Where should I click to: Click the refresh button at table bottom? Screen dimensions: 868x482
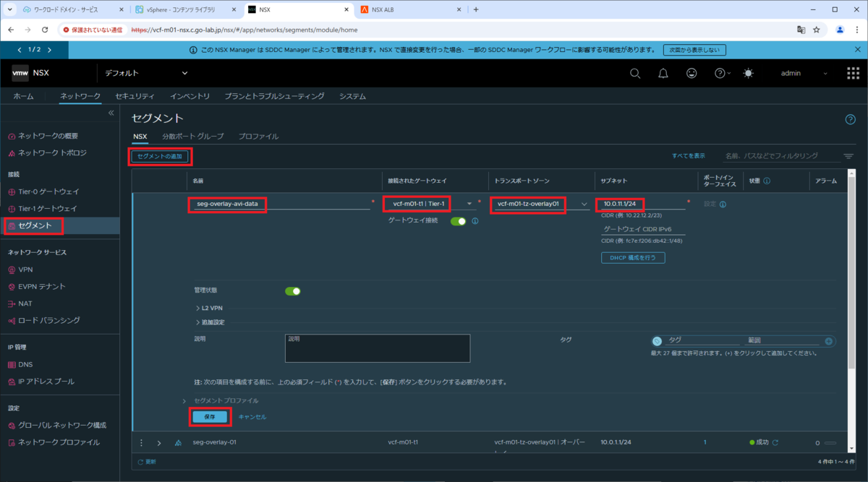[x=147, y=461]
